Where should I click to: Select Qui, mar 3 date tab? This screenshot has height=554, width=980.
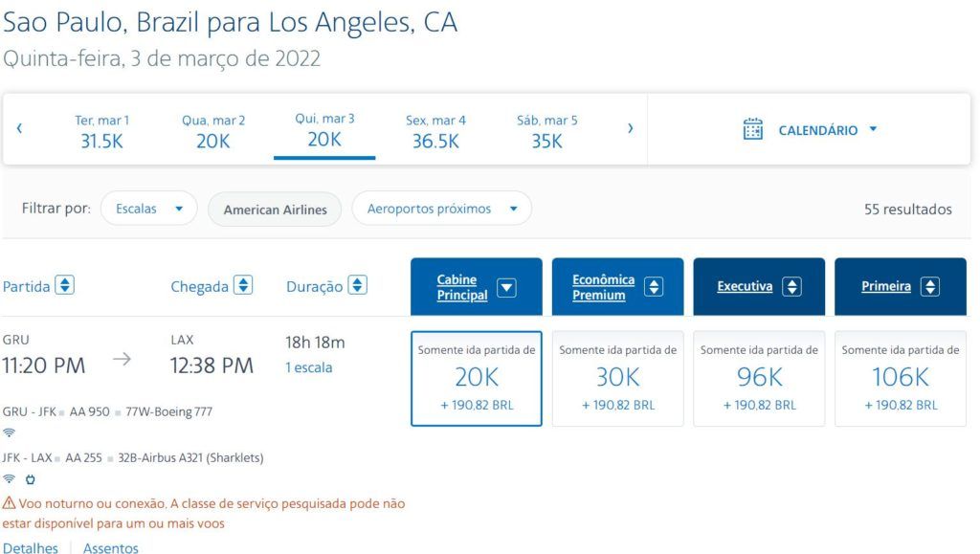[324, 130]
